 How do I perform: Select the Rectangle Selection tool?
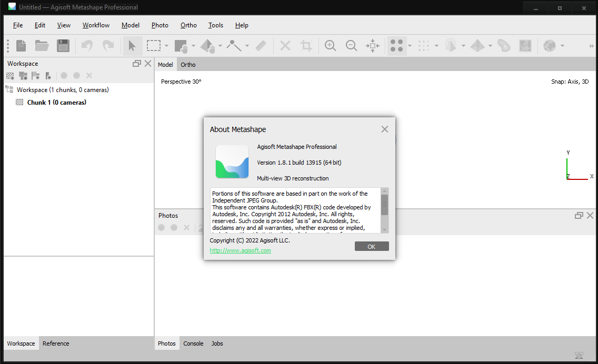tap(154, 46)
